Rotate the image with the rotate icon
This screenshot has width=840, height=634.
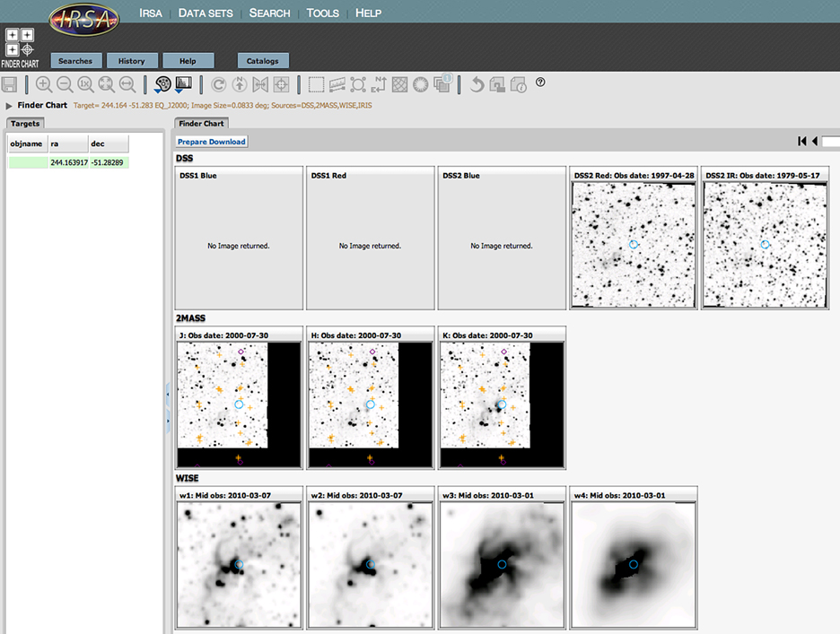pyautogui.click(x=218, y=85)
